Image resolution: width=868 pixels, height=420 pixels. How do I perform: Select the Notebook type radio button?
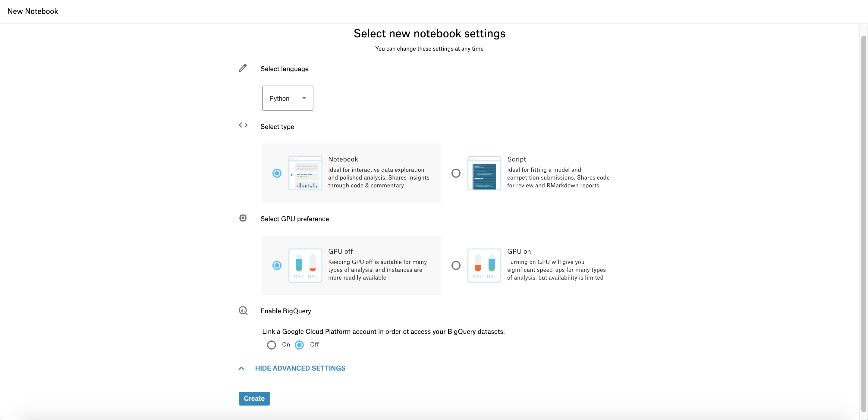[x=277, y=173]
